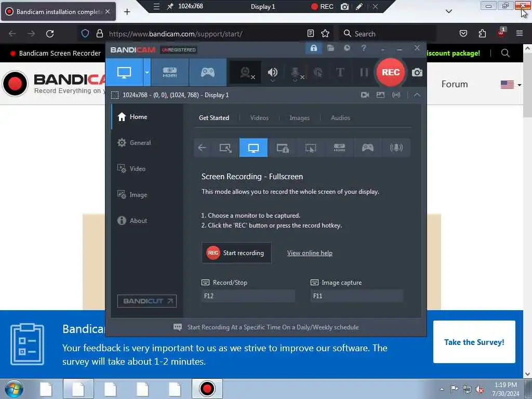Select audio only mode icon
532x399 pixels.
396,148
